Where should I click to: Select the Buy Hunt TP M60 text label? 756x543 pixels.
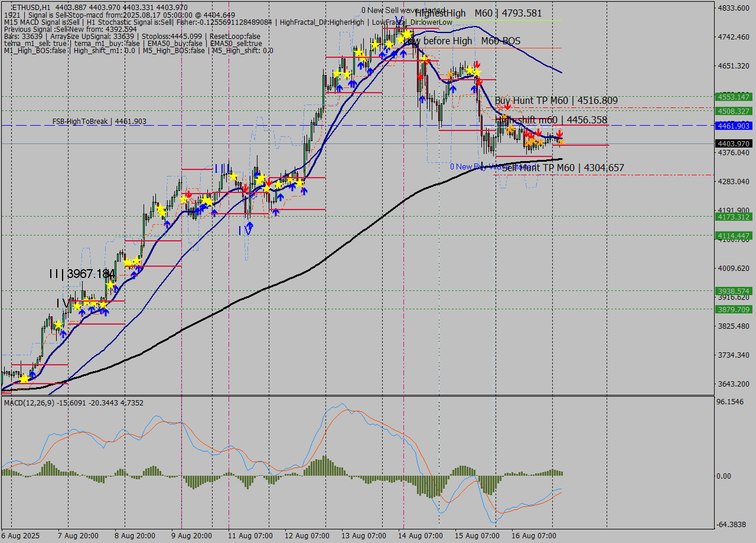[x=556, y=101]
